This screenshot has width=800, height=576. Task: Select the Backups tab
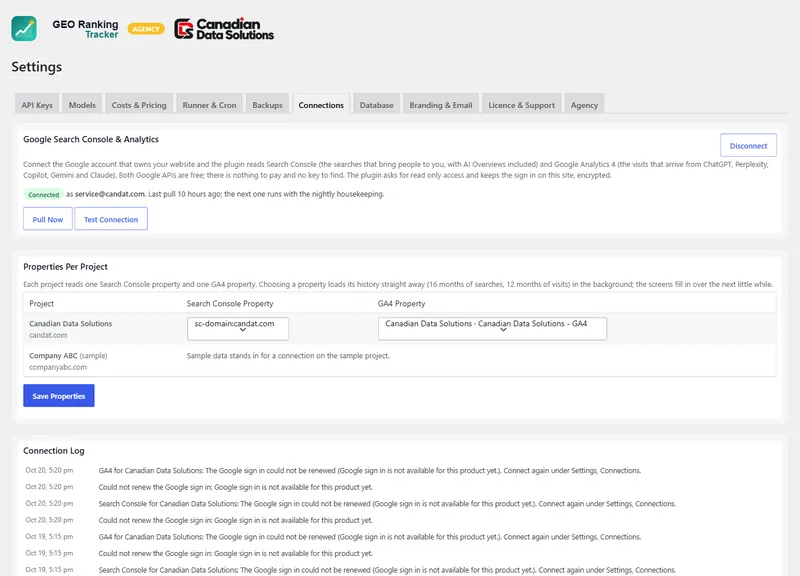[267, 105]
